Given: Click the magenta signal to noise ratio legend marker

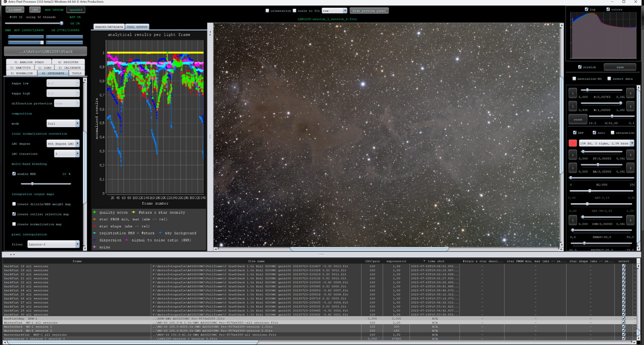Looking at the screenshot, I should tap(127, 240).
